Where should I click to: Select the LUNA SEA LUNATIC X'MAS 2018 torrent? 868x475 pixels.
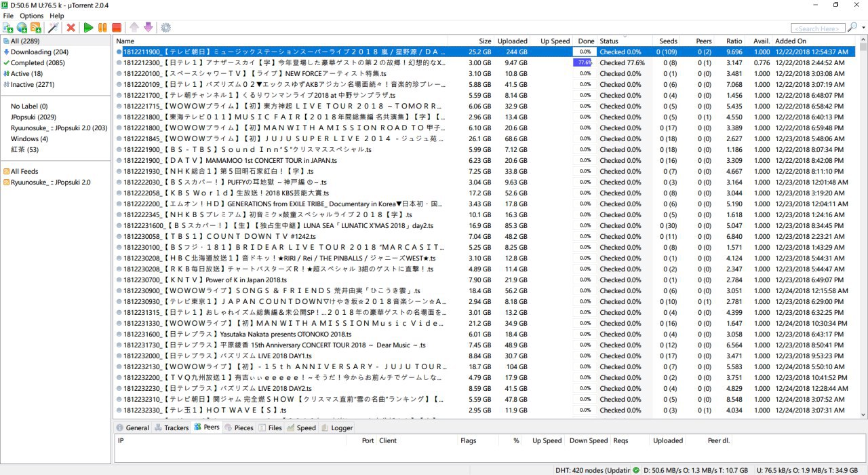pos(486,226)
